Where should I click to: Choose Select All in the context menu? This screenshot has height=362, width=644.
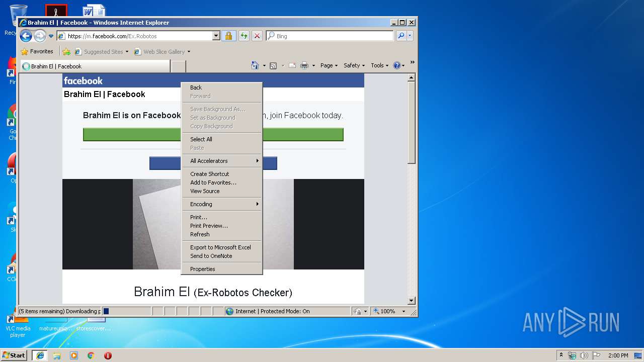tap(221, 139)
